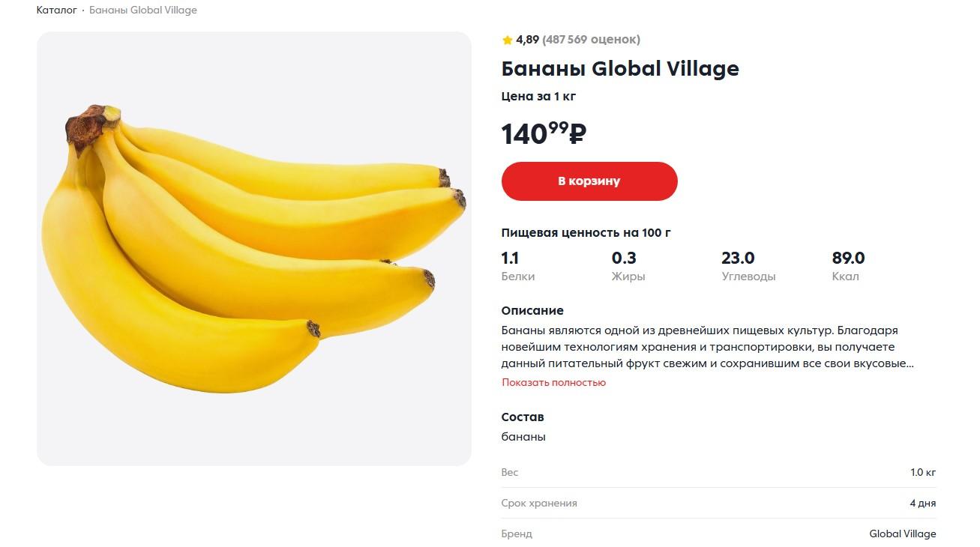Open the banana product photo
This screenshot has width=980, height=547.
tap(253, 248)
